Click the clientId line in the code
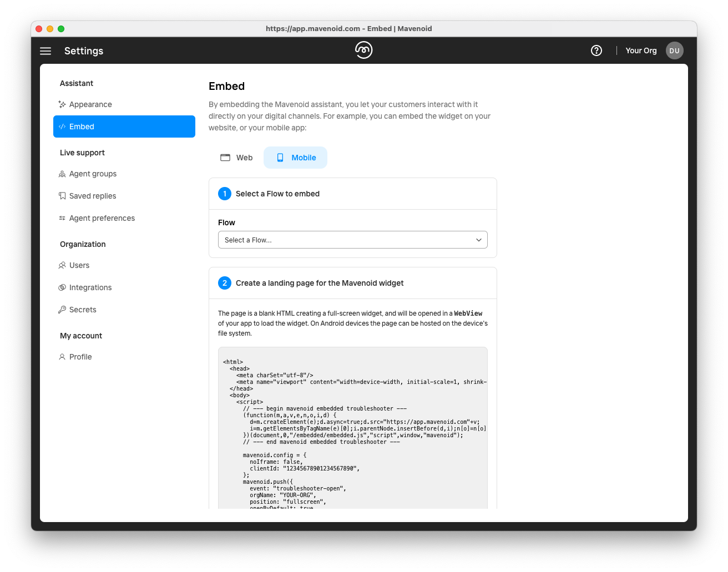 (x=305, y=469)
